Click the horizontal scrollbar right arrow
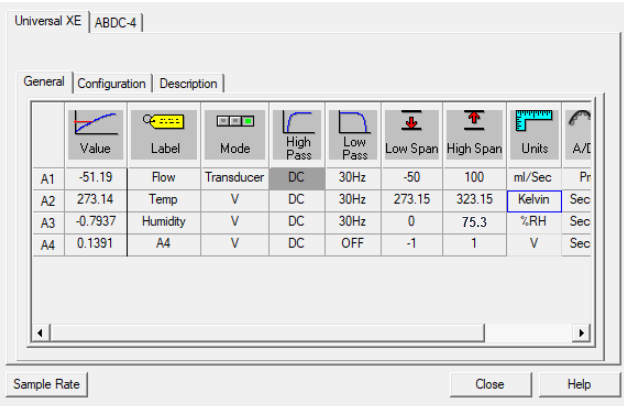 tap(580, 331)
